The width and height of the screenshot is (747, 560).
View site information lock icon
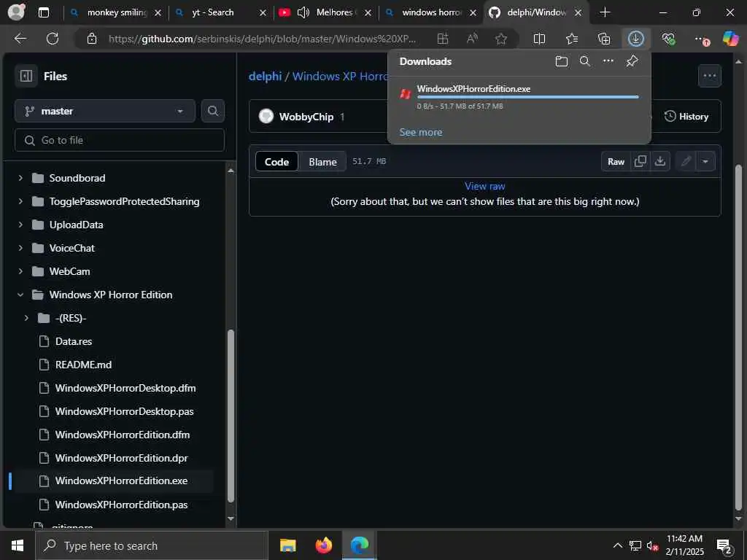[92, 39]
